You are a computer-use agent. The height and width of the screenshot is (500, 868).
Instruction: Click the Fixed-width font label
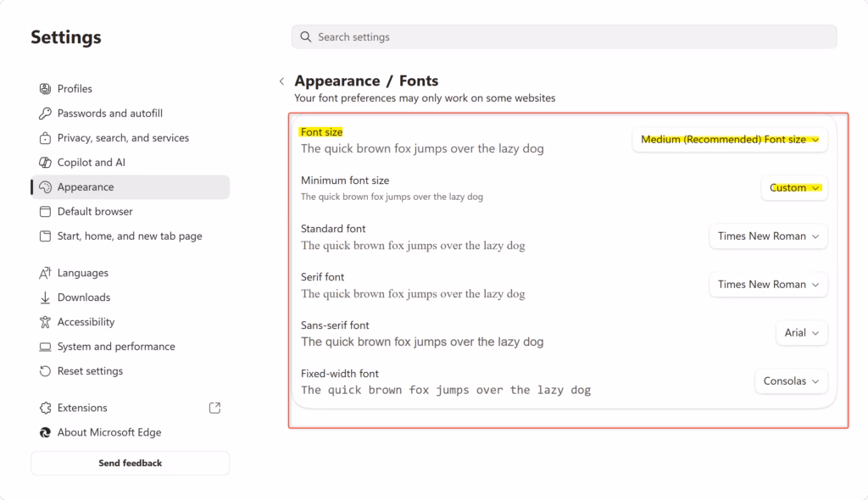[x=340, y=374]
